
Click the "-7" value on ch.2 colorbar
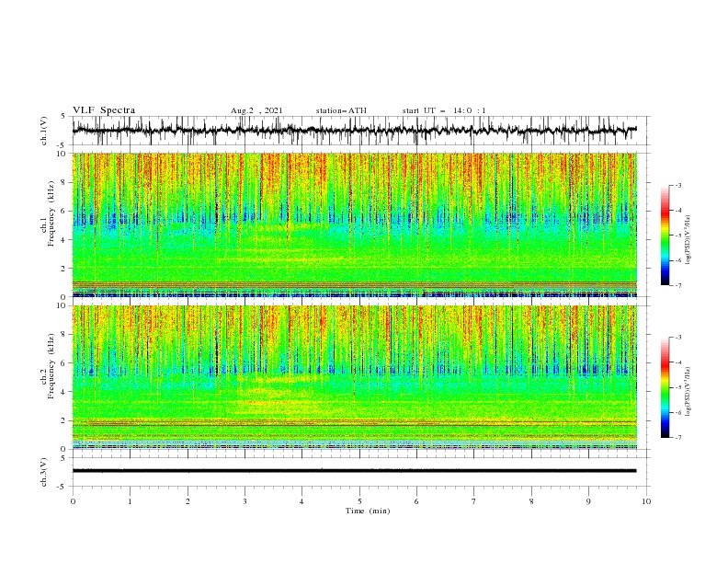pos(678,438)
